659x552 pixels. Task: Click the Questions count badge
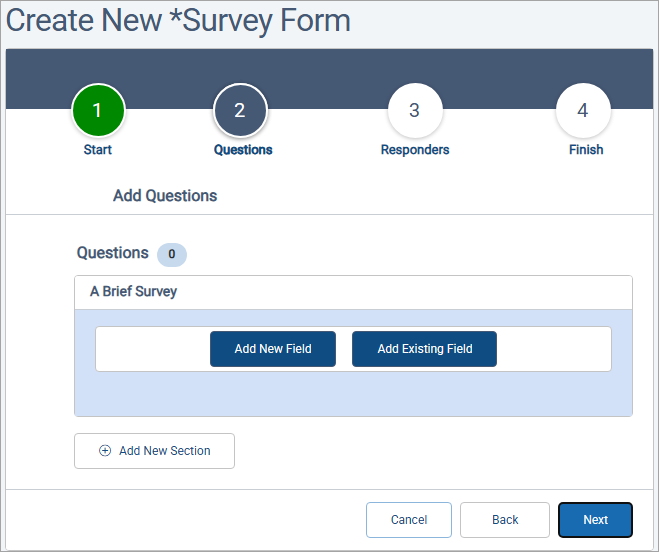171,254
